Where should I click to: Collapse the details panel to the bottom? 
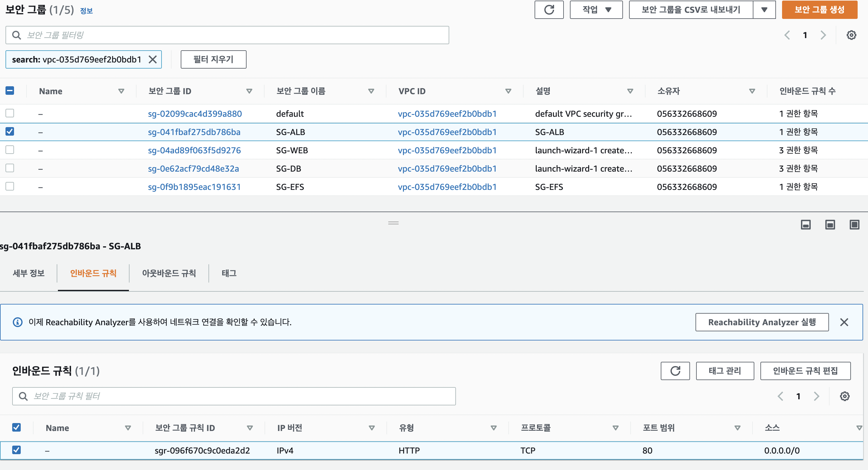pos(805,225)
